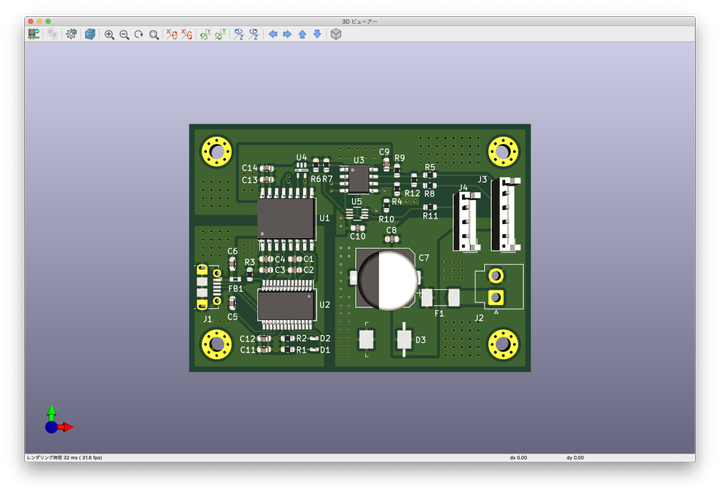Fit the board to screen with zoom-fit icon
The image size is (720, 494).
click(154, 34)
